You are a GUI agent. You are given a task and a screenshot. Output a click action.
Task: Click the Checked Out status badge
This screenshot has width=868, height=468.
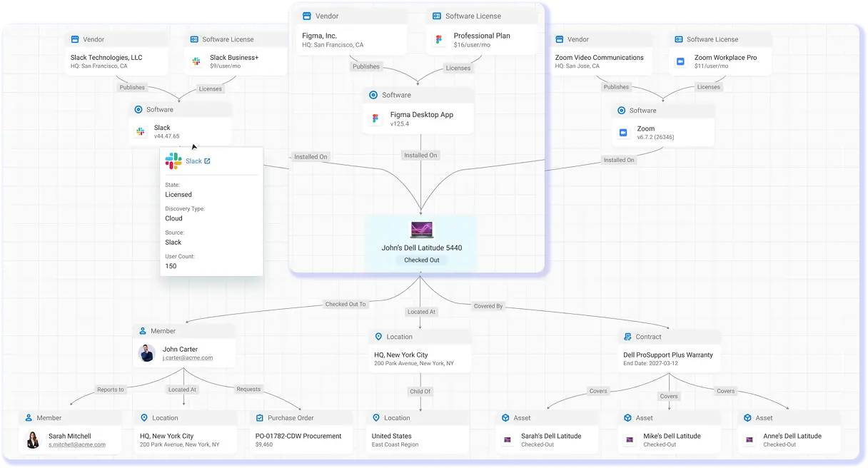[x=421, y=260]
